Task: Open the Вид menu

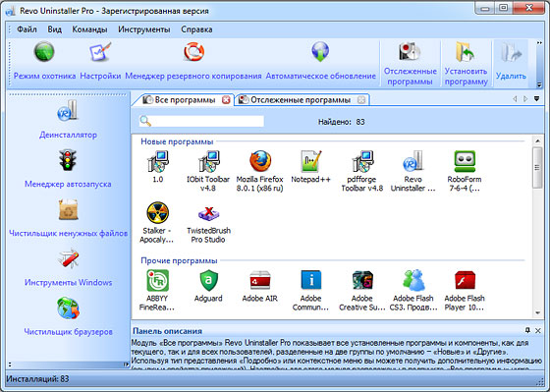Action: coord(54,29)
